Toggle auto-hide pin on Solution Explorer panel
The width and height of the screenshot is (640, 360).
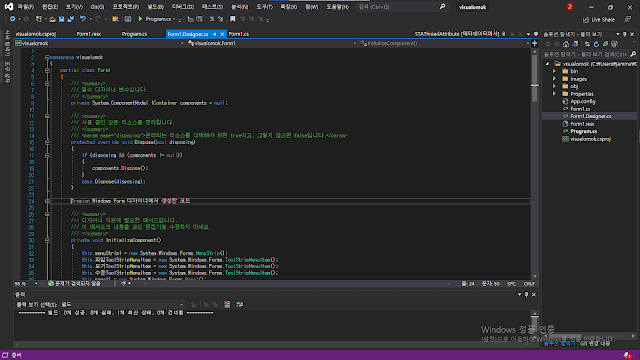625,34
